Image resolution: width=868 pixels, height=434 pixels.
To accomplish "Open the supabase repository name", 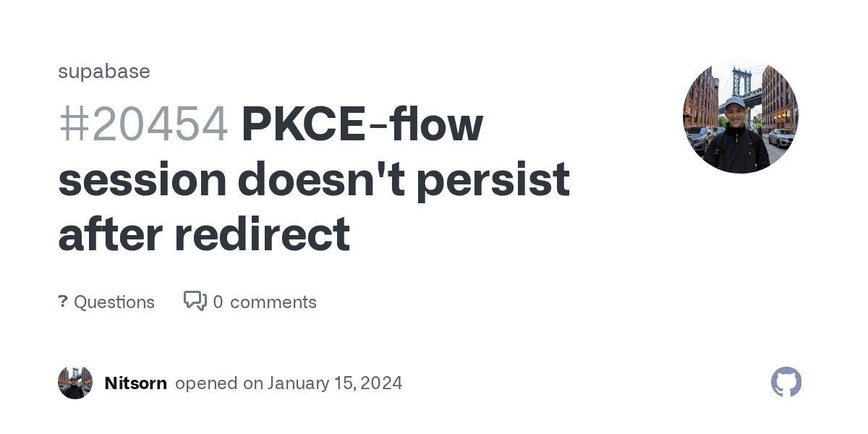I will coord(104,71).
